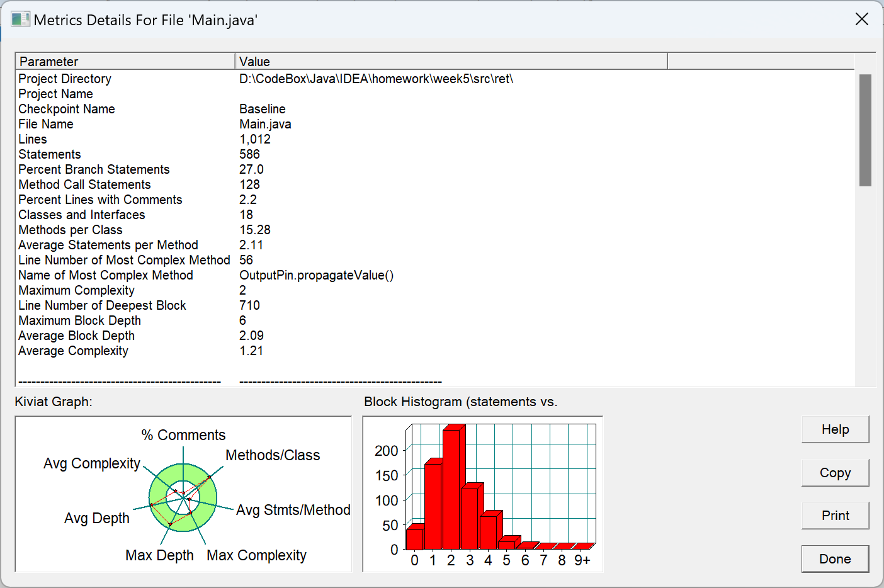Image resolution: width=884 pixels, height=588 pixels.
Task: Select Line Number of Most Complex Method
Action: pos(124,260)
